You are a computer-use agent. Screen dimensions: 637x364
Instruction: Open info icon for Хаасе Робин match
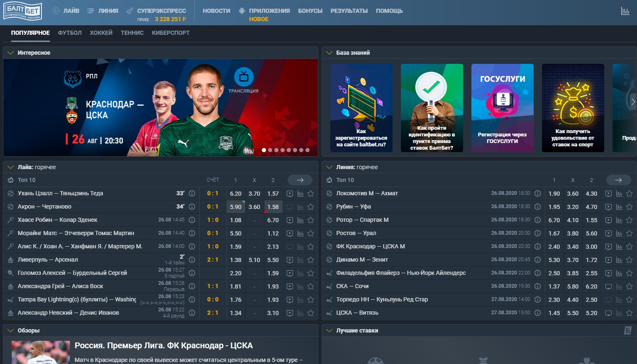tap(192, 220)
